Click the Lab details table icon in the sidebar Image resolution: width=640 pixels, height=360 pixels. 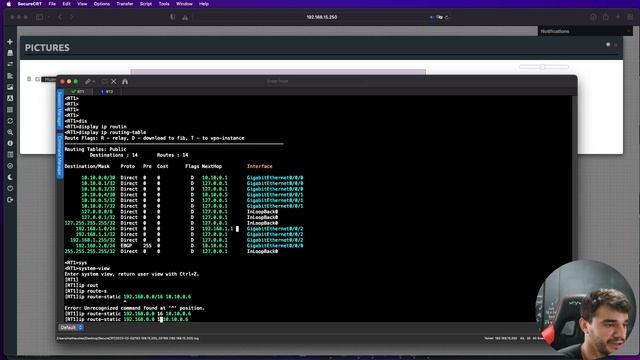(x=10, y=155)
